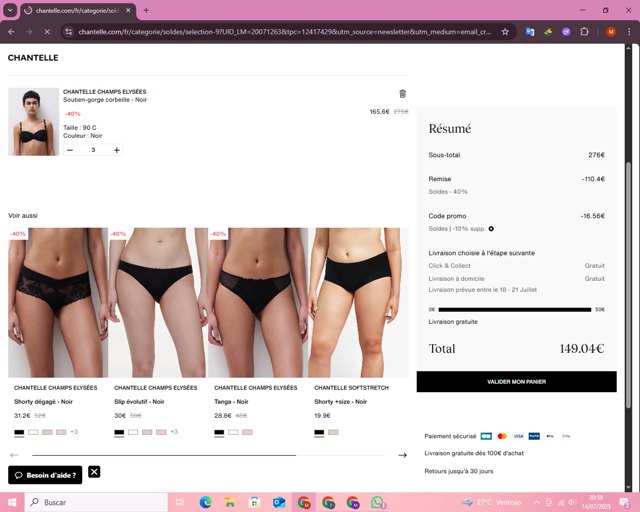Open the volume icon in system tray
The height and width of the screenshot is (512, 640).
(572, 502)
